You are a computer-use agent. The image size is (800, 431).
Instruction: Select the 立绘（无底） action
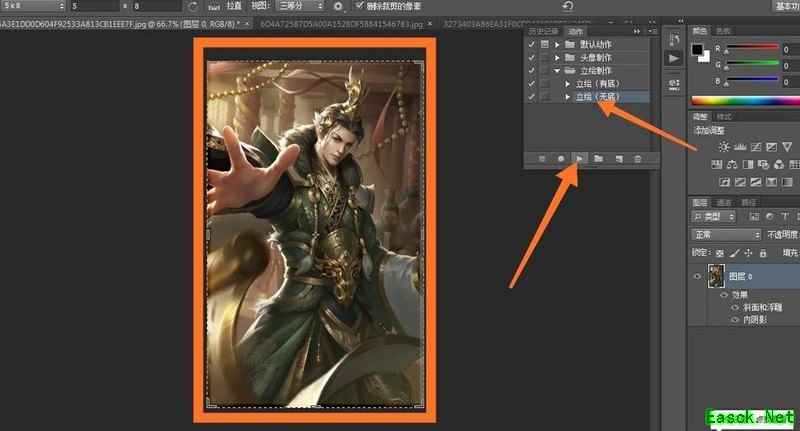[x=598, y=97]
